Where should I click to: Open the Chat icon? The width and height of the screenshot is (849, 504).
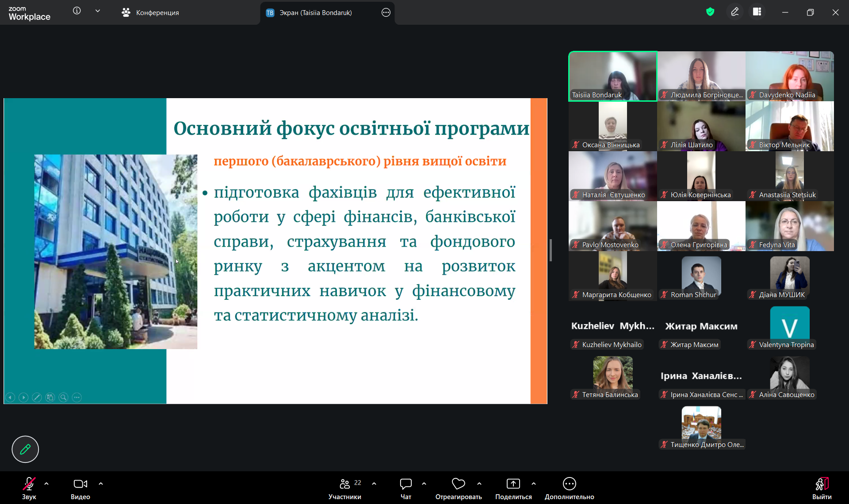tap(405, 484)
